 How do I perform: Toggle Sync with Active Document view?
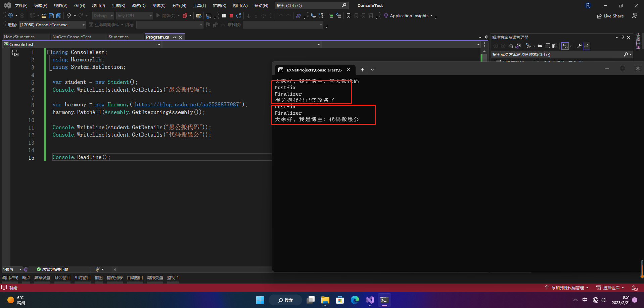[x=540, y=46]
